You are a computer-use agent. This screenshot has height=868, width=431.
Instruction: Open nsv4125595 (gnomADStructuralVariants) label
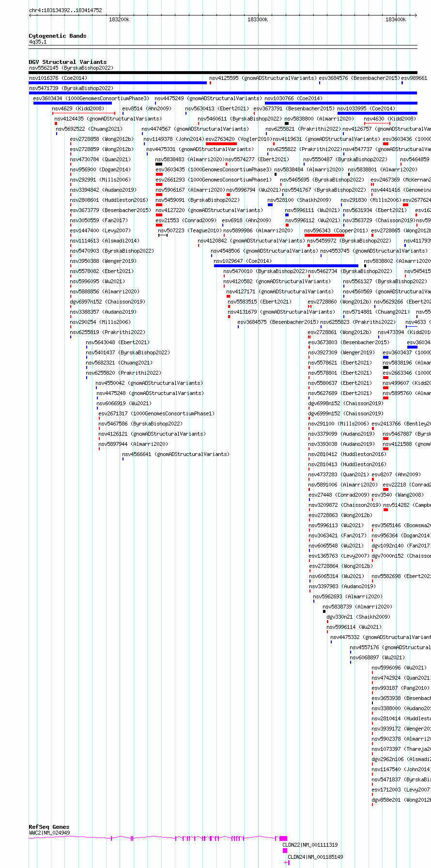point(262,78)
